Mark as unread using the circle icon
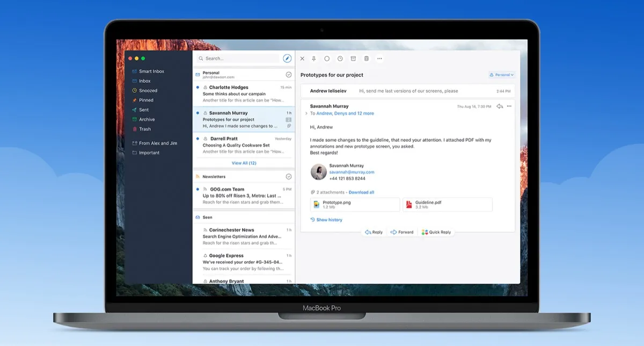This screenshot has width=644, height=346. tap(327, 59)
